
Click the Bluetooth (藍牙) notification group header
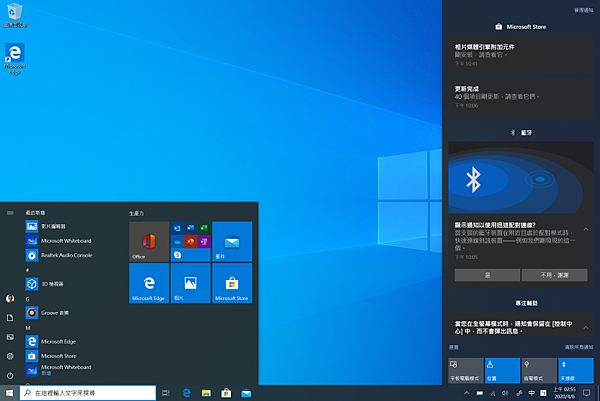coord(521,132)
